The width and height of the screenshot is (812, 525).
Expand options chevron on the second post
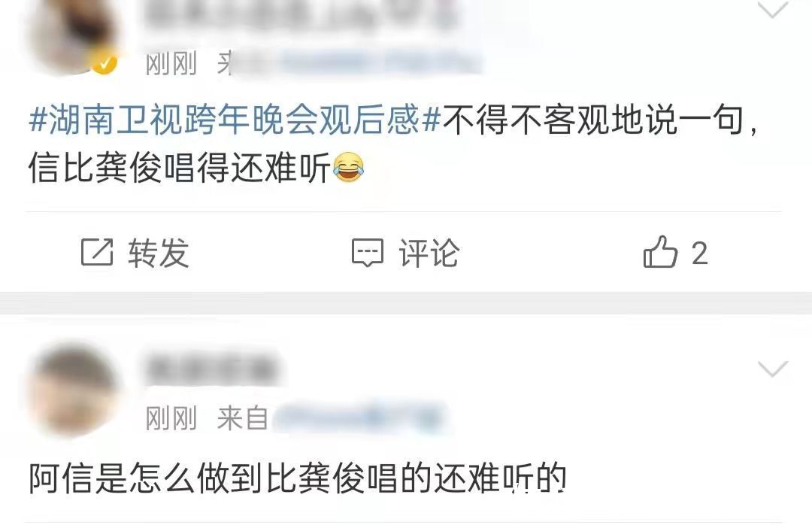tap(773, 368)
